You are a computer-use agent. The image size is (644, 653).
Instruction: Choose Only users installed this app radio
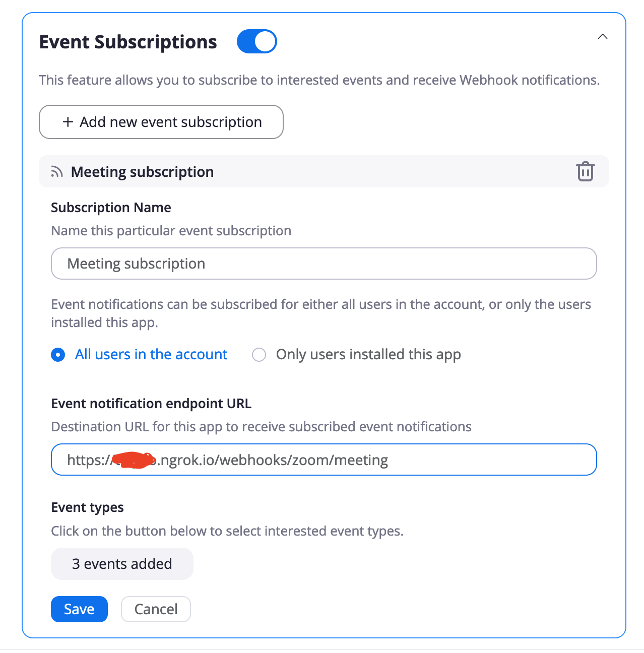[259, 355]
